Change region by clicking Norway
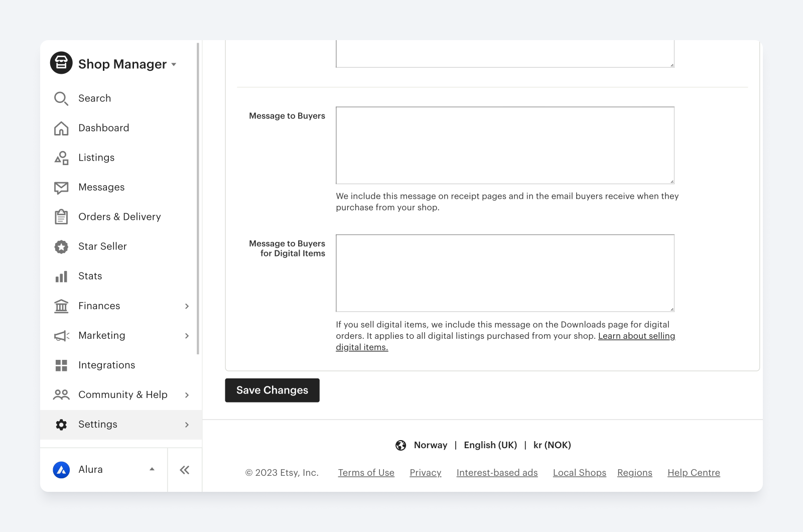Viewport: 803px width, 532px height. pyautogui.click(x=430, y=445)
